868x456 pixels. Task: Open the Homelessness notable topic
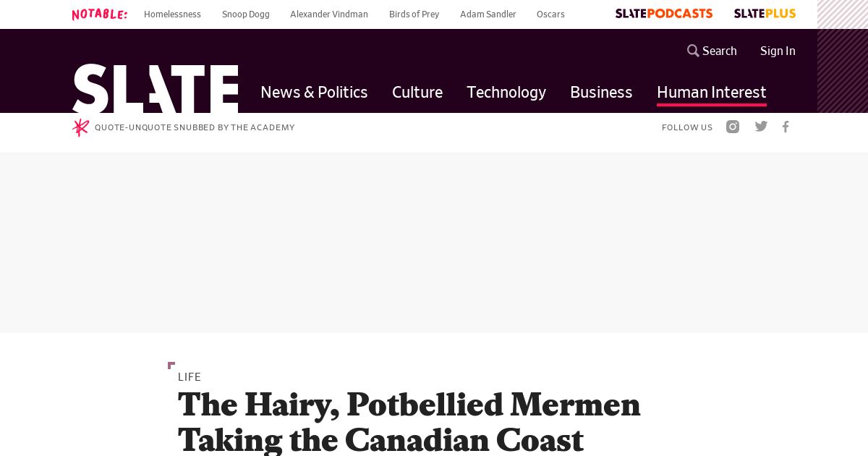pyautogui.click(x=172, y=14)
